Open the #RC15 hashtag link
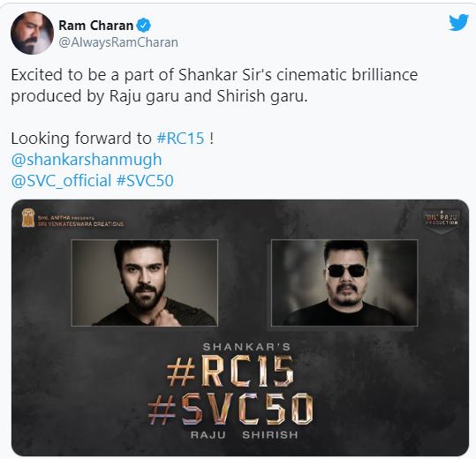 [x=180, y=139]
